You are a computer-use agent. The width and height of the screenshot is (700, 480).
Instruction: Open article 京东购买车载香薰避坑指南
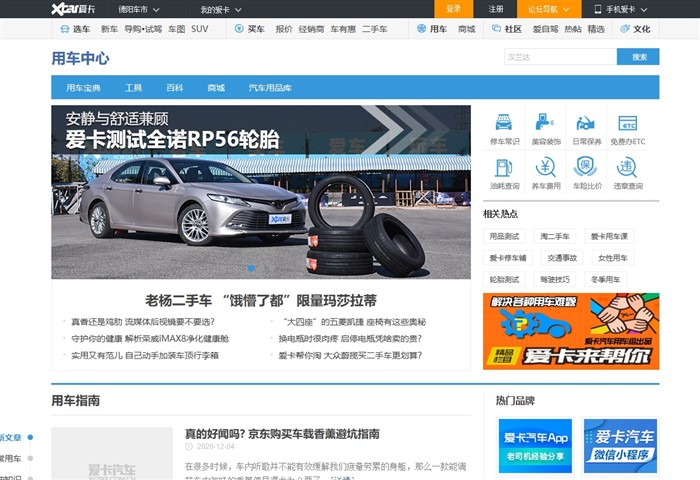(x=282, y=434)
